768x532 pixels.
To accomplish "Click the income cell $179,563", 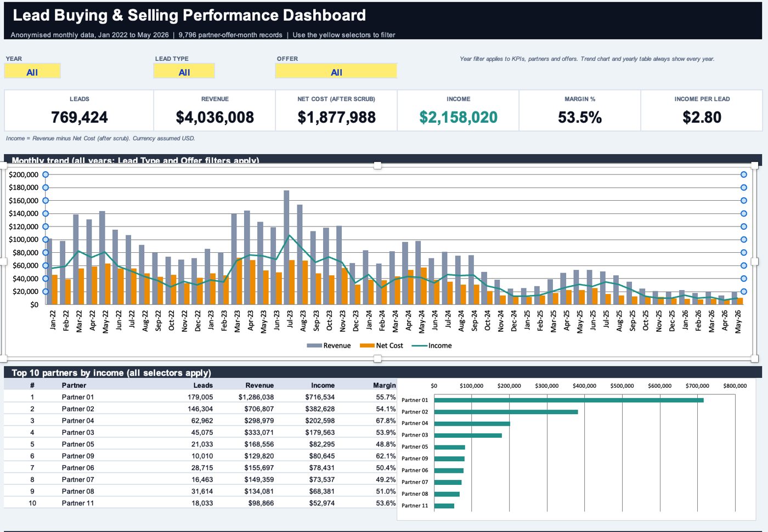I will [x=320, y=433].
